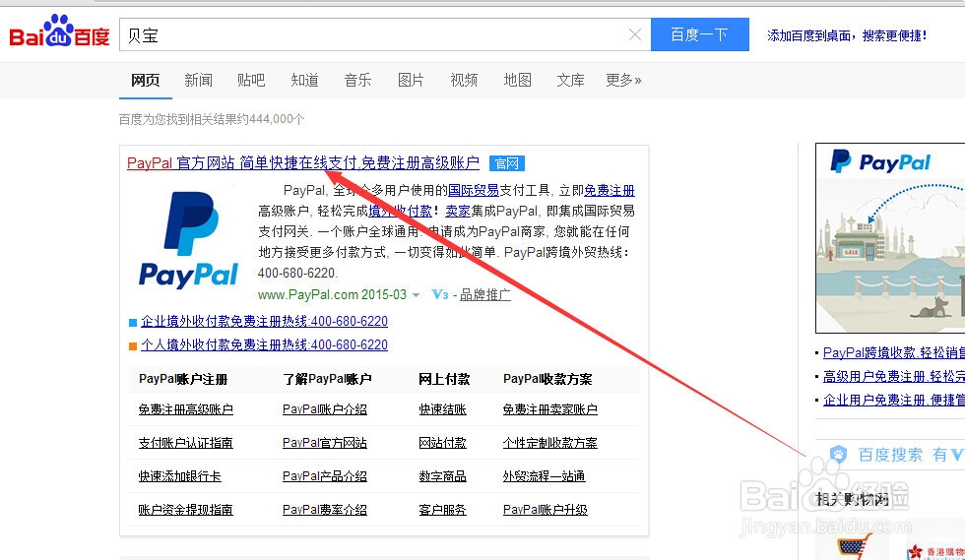Select the V3 credibility icon

[x=440, y=295]
